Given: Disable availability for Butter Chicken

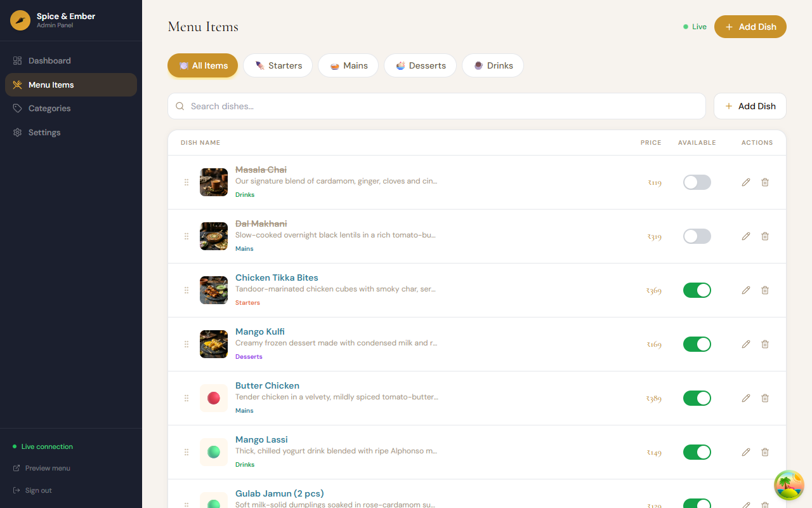Looking at the screenshot, I should [697, 398].
